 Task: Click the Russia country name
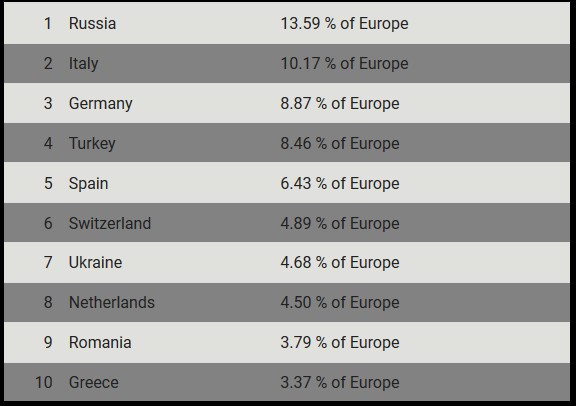(x=92, y=24)
